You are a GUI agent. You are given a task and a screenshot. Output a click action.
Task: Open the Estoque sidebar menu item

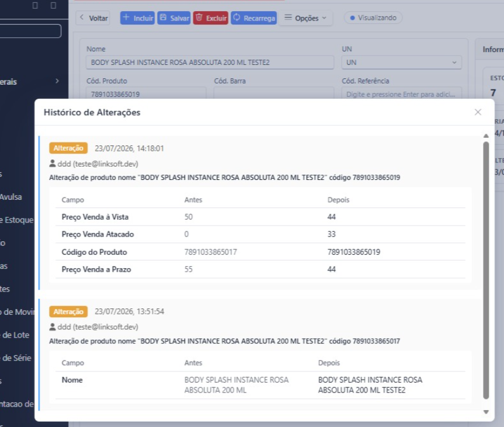click(17, 220)
